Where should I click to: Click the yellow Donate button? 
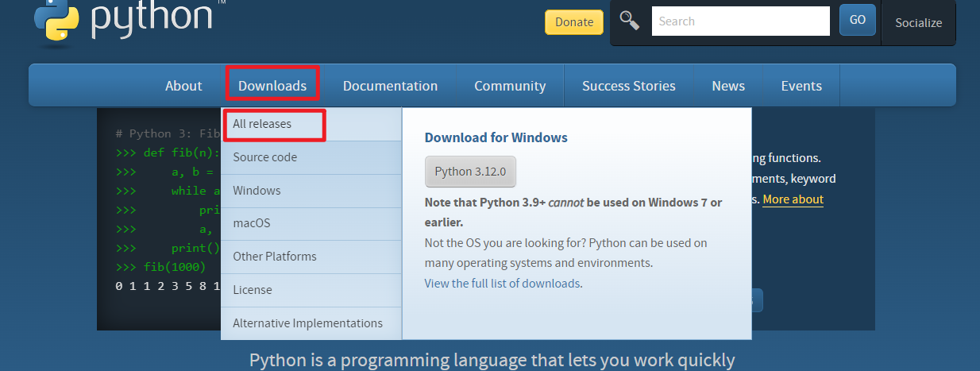click(x=573, y=22)
